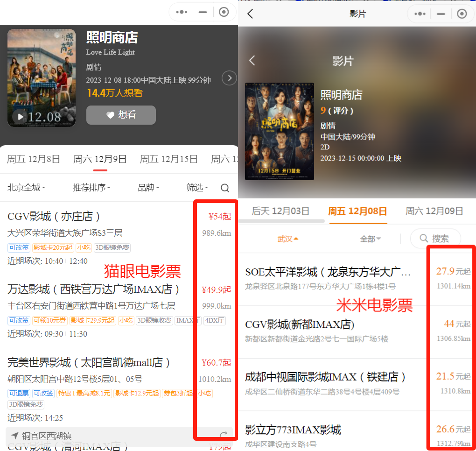The height and width of the screenshot is (451, 476).
Task: Click the 3D眼镜收费 tag
Action: coord(154,320)
